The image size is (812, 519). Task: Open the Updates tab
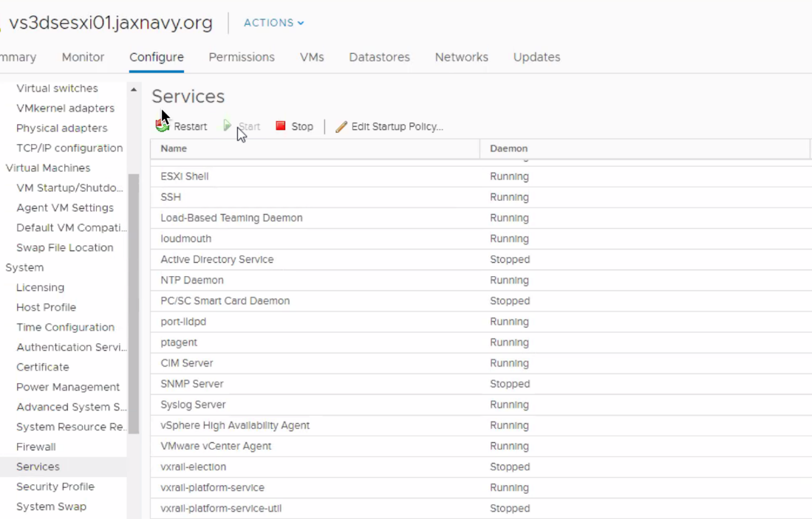[x=536, y=57]
